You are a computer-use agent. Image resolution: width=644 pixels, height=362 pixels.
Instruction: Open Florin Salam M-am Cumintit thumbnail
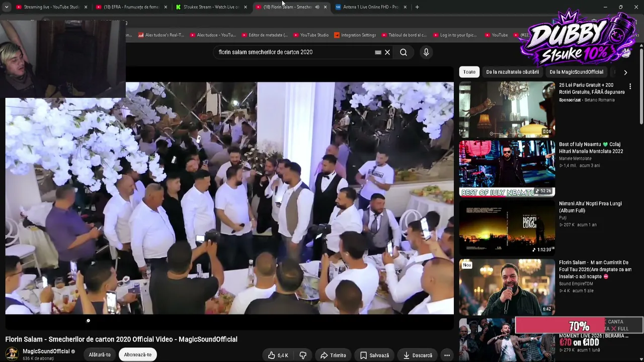507,287
